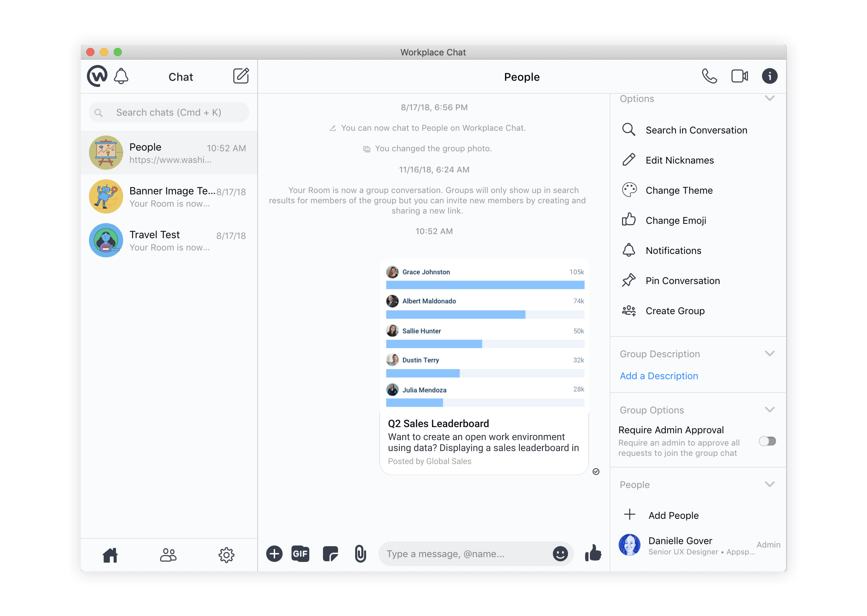Click the compose new message icon

tap(241, 76)
